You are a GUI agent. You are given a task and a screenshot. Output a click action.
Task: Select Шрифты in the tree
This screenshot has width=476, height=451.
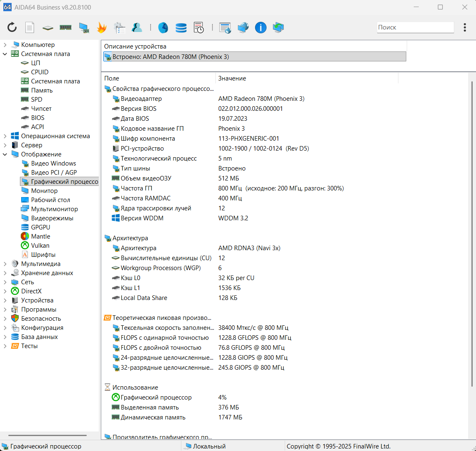[x=43, y=254]
